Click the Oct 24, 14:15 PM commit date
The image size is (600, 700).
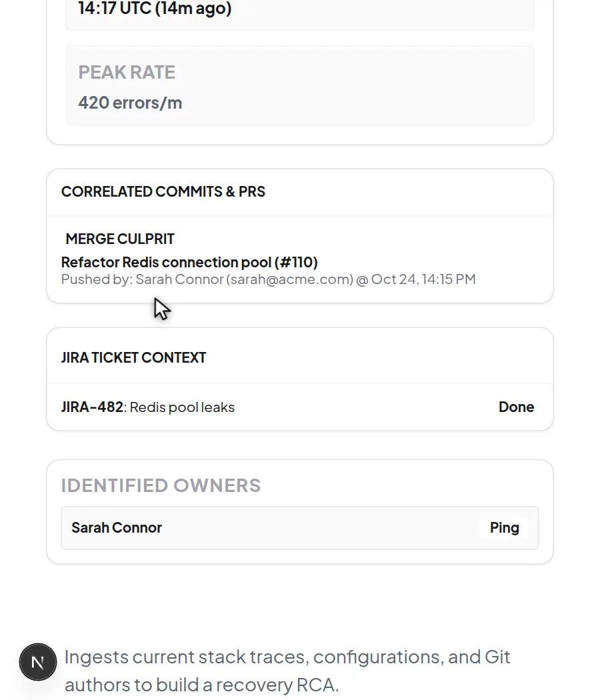423,279
